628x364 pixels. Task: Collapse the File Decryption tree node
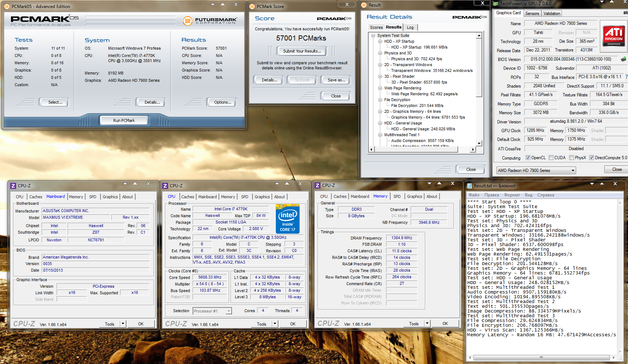tap(380, 100)
